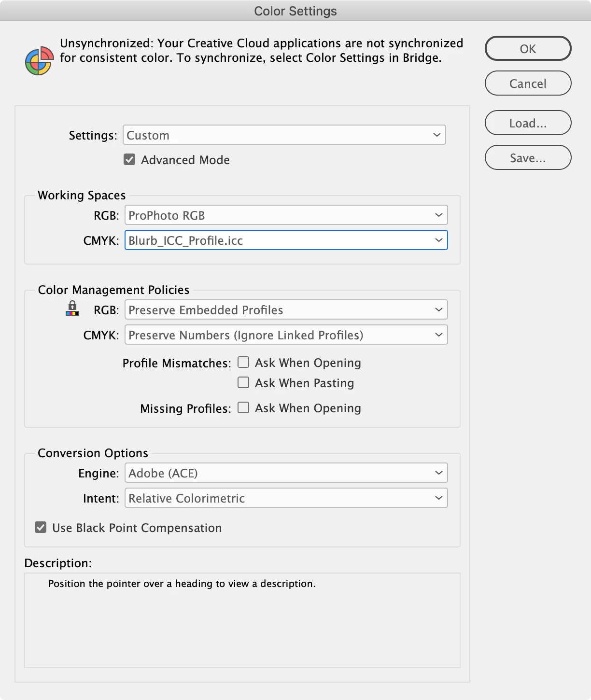Screen dimensions: 591x700
Task: Click the Load... button
Action: 528,123
